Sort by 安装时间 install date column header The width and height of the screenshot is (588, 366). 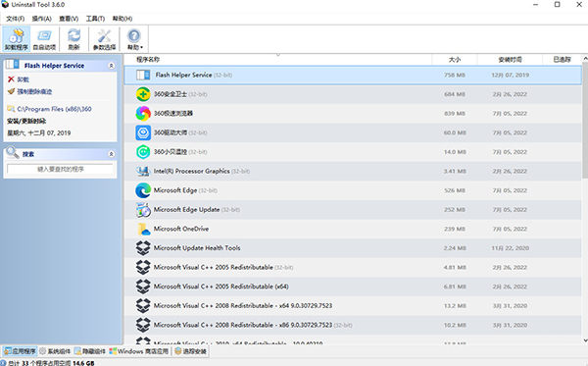click(510, 59)
